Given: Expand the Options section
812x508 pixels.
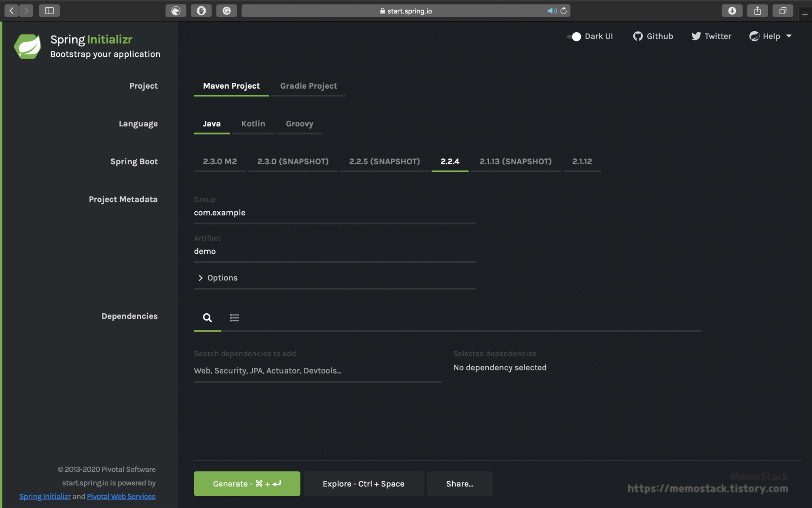Looking at the screenshot, I should (218, 278).
